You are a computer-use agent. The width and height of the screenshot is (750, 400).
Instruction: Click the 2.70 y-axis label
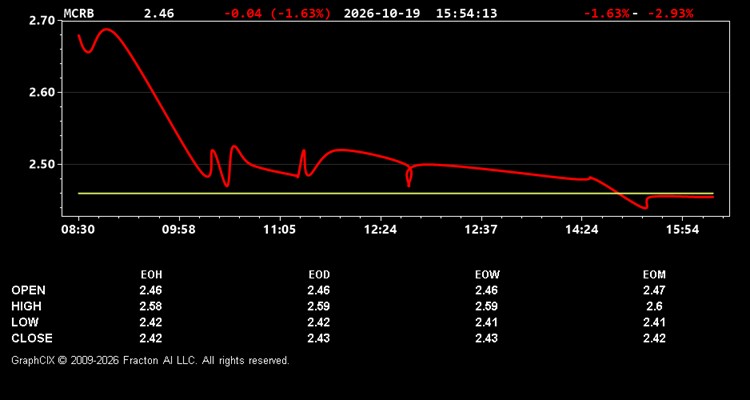44,21
